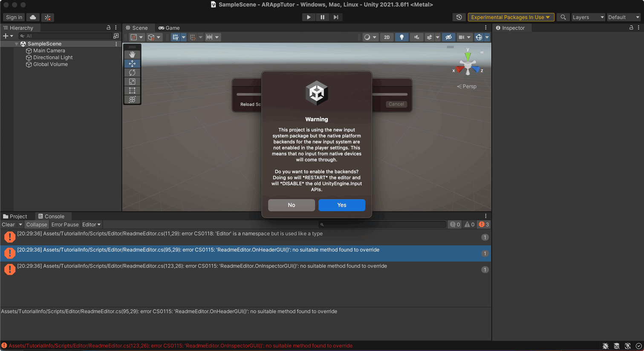Start Play mode

[x=309, y=17]
